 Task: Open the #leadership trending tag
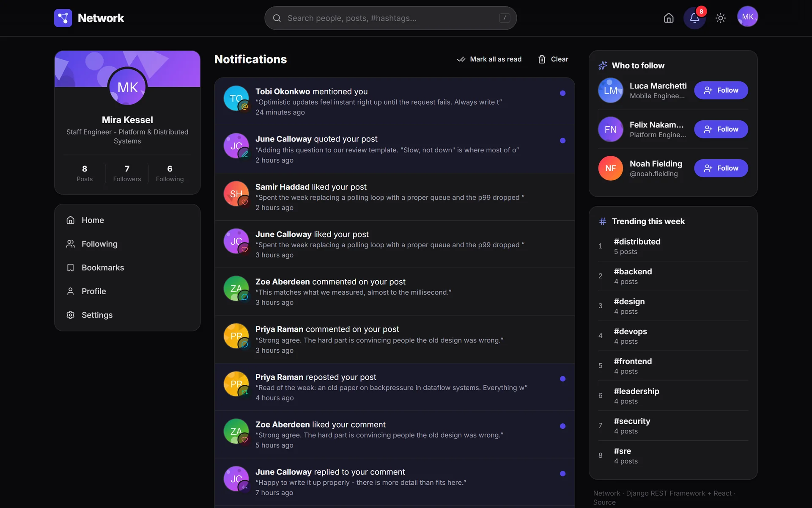pyautogui.click(x=636, y=391)
